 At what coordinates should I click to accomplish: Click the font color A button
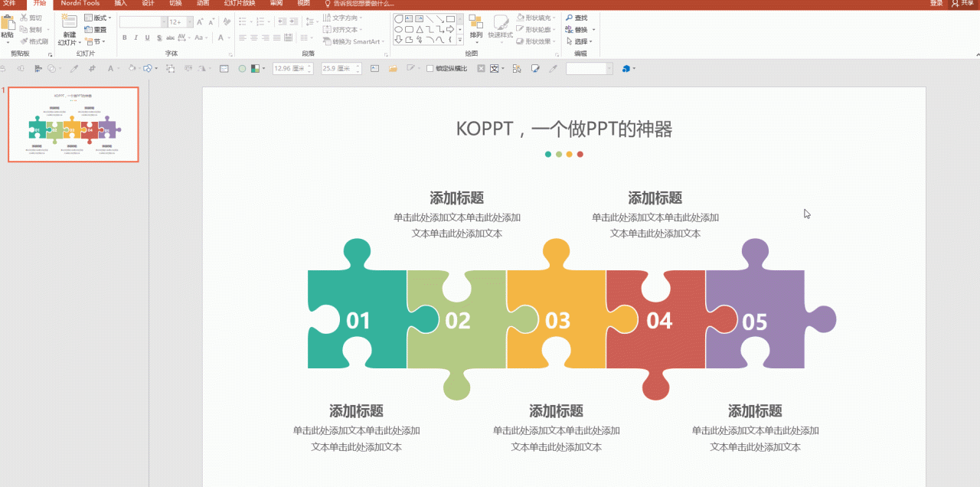point(222,38)
